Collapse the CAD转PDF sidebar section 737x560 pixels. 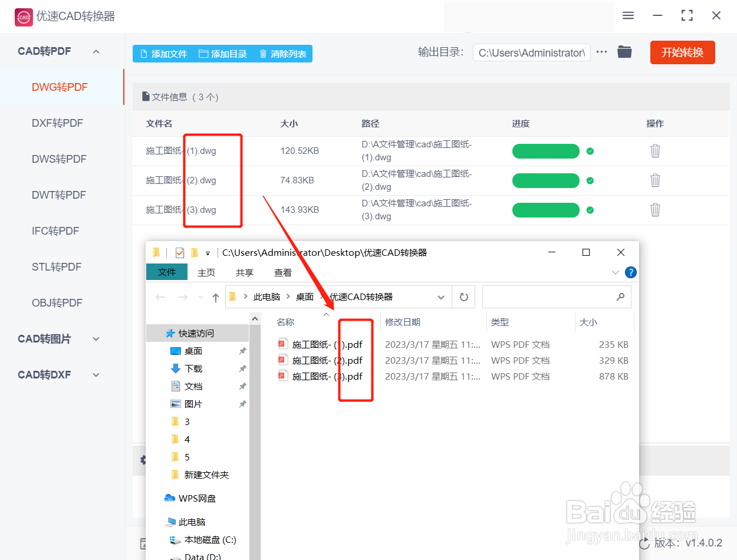coord(96,51)
